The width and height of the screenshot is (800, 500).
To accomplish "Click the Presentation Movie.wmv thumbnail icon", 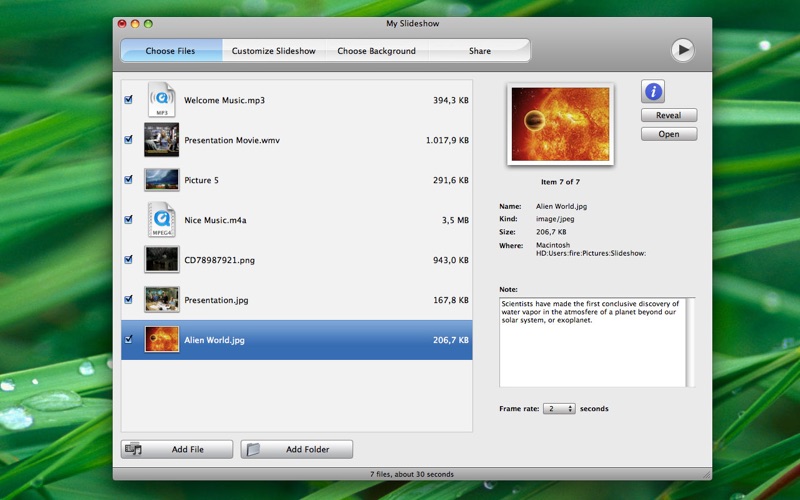I will [x=161, y=140].
